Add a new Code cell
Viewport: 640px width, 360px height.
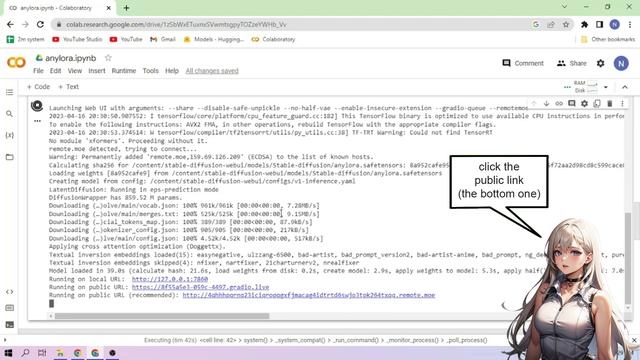click(38, 87)
